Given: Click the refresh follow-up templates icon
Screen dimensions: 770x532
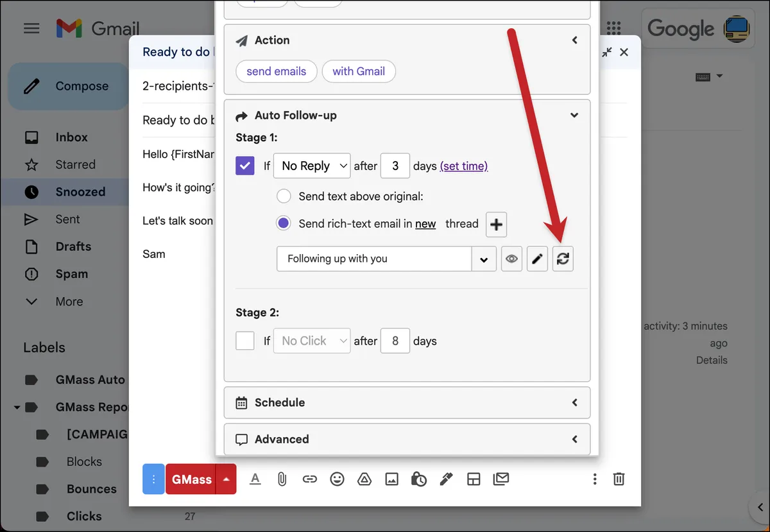Looking at the screenshot, I should coord(563,259).
